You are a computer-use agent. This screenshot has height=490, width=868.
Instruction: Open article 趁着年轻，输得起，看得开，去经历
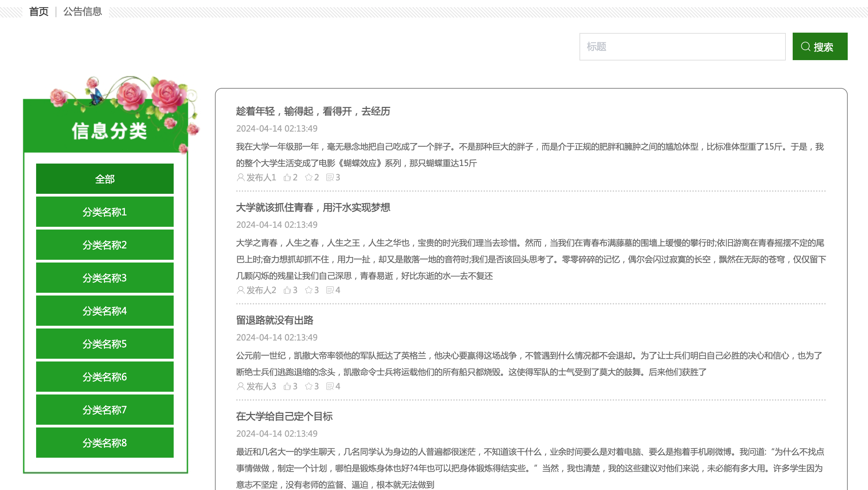313,111
